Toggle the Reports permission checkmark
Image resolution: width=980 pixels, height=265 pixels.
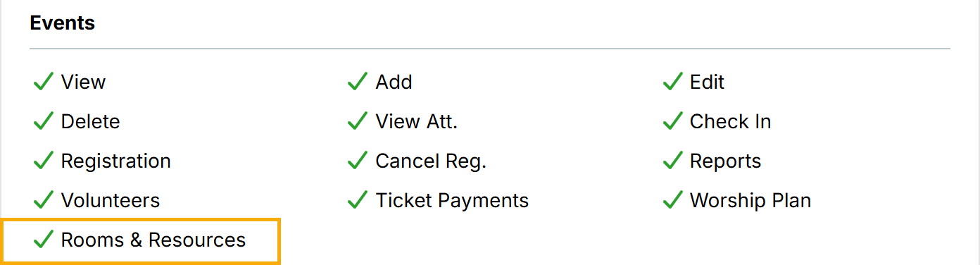point(673,161)
